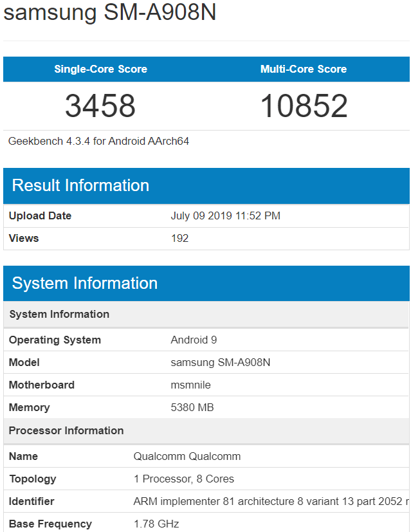This screenshot has height=532, width=411.
Task: Select the Motherboard label
Action: (x=41, y=385)
